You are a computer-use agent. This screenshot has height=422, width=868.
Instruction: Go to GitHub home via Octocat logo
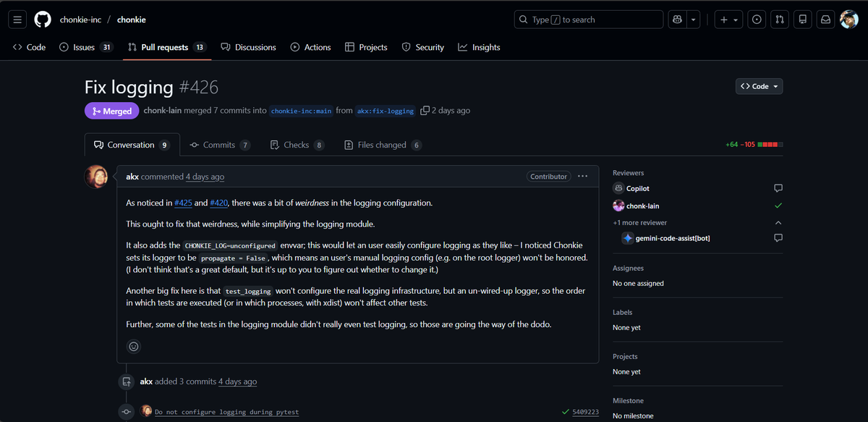point(43,20)
